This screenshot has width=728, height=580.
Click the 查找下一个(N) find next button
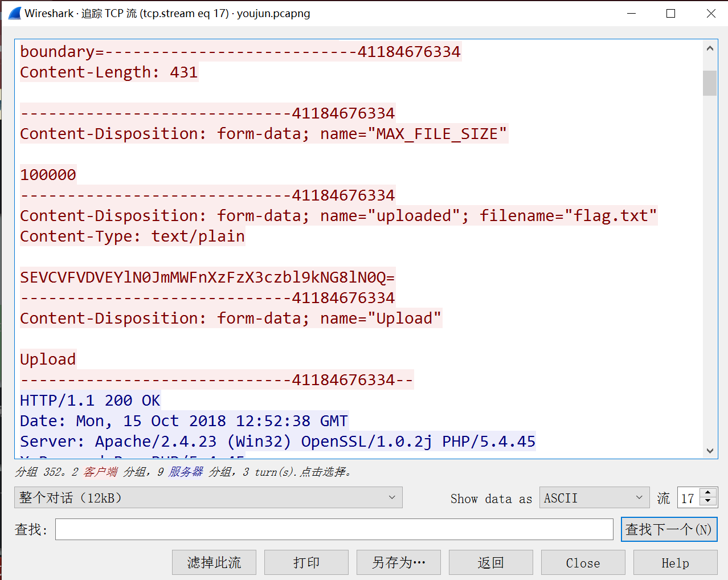coord(669,529)
